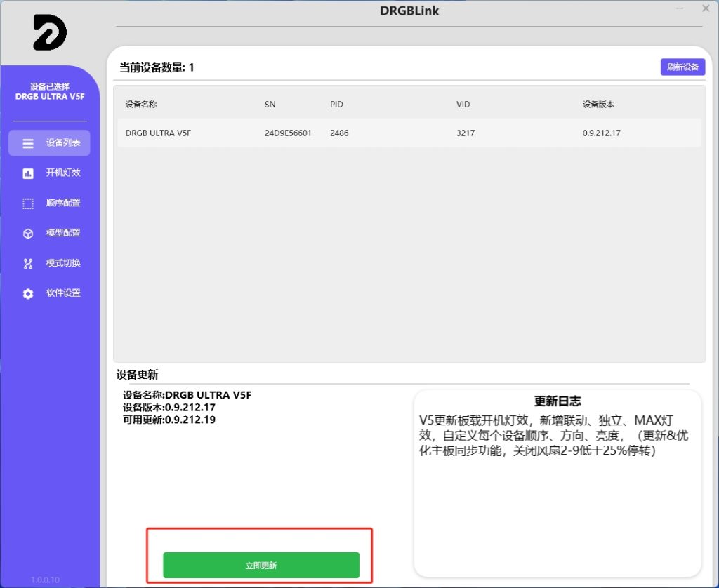Screen dimensions: 719x588
Task: Click the DRGBLink logo icon
Action: point(50,32)
